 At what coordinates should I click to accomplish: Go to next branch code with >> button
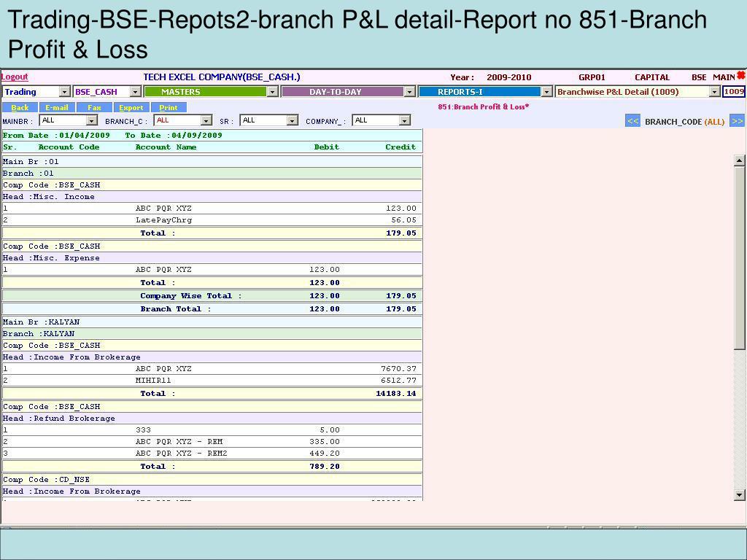click(x=737, y=121)
